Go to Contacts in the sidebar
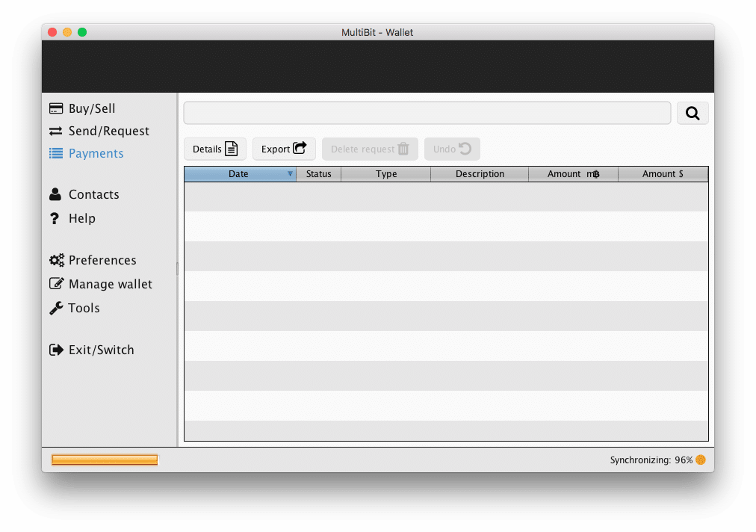Screen dimensions: 756x532 (x=84, y=194)
